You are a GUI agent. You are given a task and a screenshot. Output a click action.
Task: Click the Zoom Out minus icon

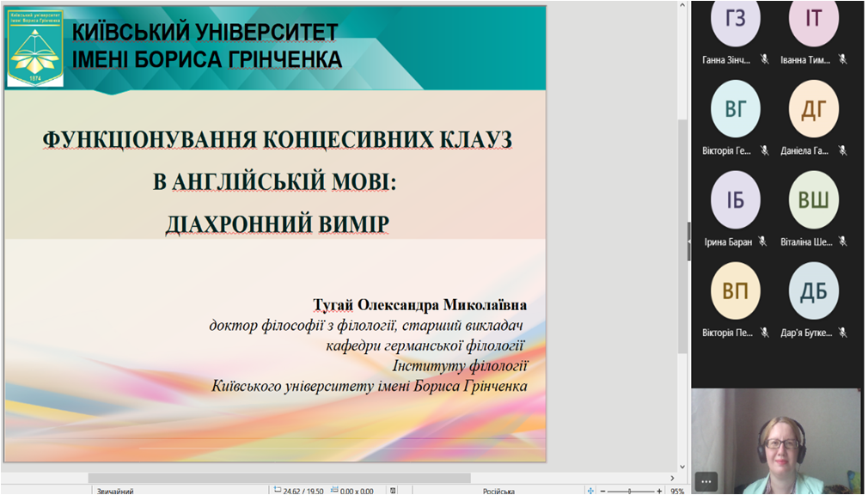pyautogui.click(x=603, y=490)
